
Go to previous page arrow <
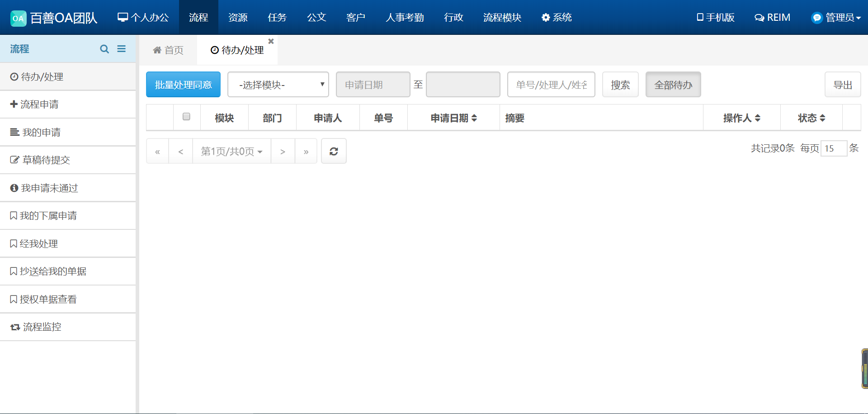point(181,151)
